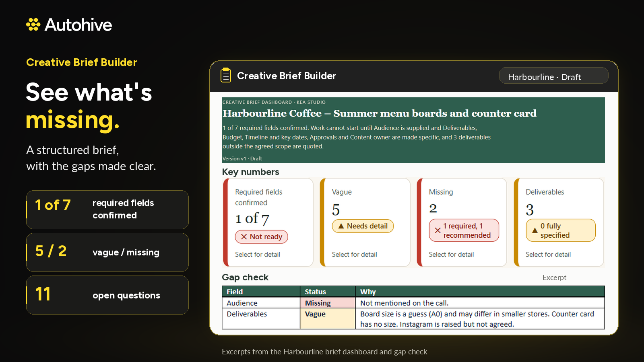Image resolution: width=644 pixels, height=362 pixels.
Task: Click the Audience field cell
Action: (x=261, y=303)
